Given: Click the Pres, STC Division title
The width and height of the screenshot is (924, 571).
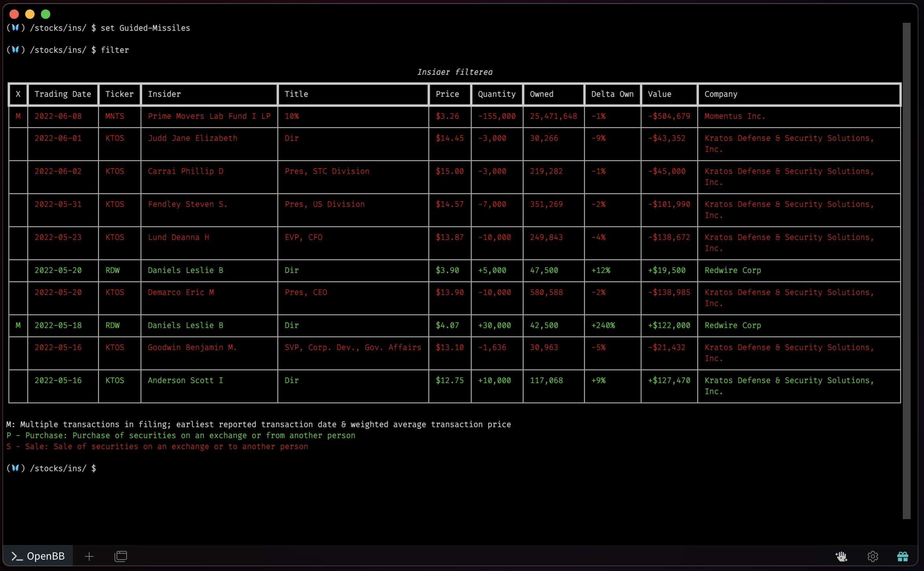Looking at the screenshot, I should coord(327,171).
